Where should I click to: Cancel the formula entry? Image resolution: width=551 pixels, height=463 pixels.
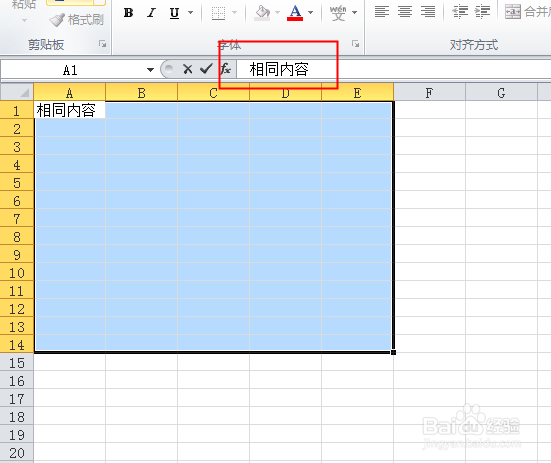(188, 69)
